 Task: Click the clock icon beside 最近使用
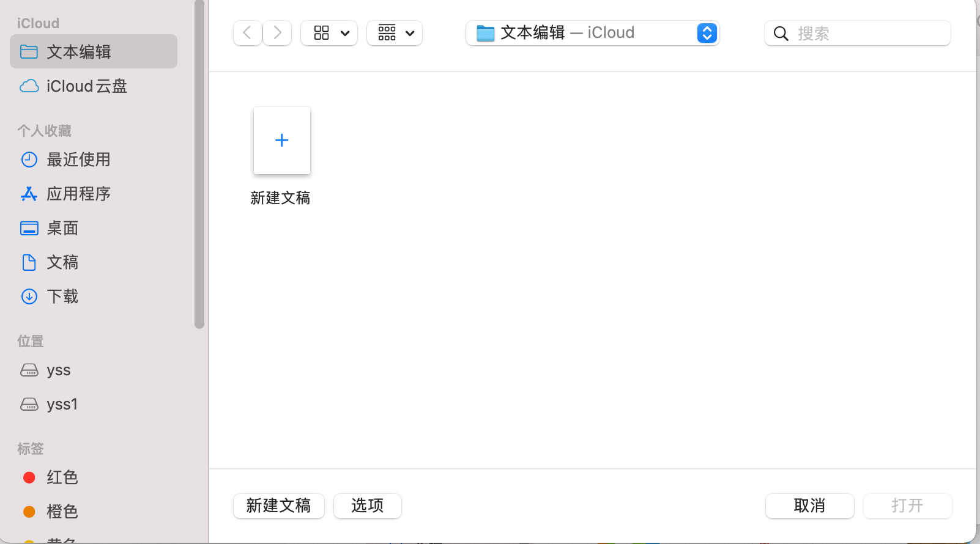[x=29, y=160]
